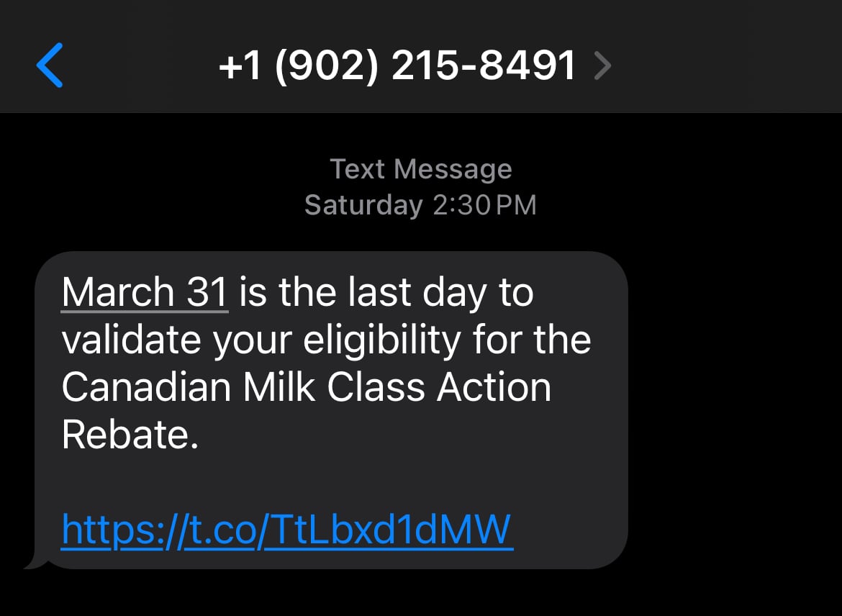This screenshot has width=842, height=616.
Task: Tap Saturday 2:30 PM header text
Action: tap(420, 204)
